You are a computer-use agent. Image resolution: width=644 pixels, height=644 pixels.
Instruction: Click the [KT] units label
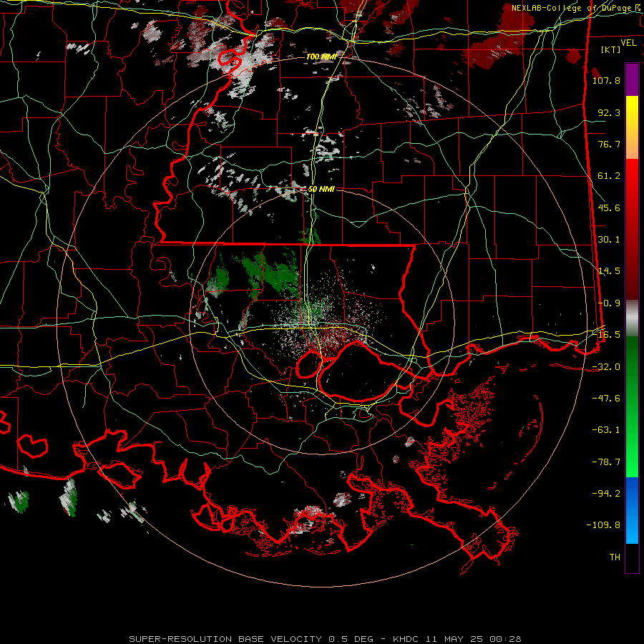click(x=611, y=49)
